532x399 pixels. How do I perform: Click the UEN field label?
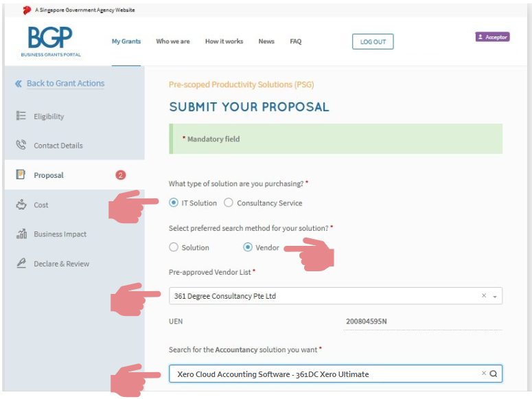tap(176, 321)
